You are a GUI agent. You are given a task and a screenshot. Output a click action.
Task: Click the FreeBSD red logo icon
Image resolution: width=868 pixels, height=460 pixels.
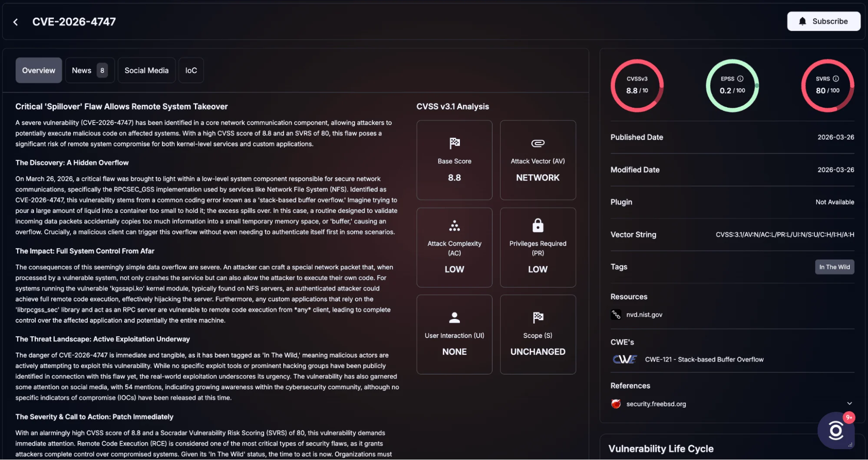616,404
